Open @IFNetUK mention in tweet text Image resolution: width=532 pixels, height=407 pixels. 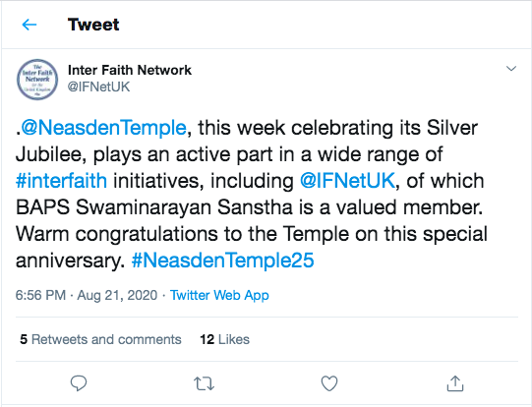pos(347,181)
